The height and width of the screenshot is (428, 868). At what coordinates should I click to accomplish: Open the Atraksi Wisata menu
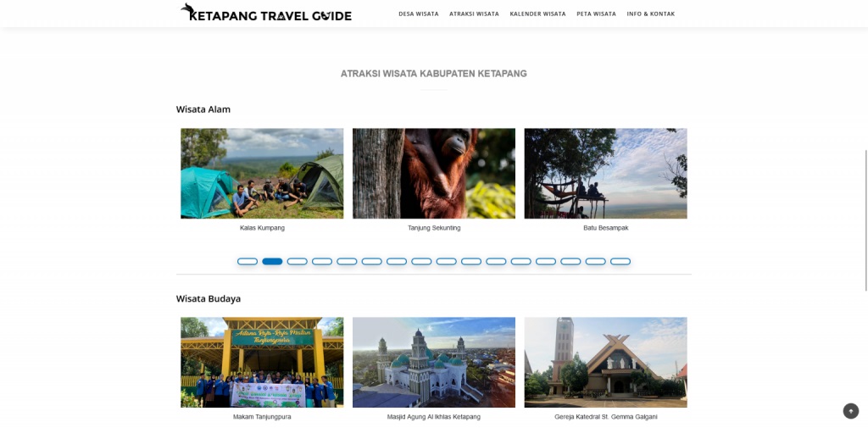[x=474, y=14]
